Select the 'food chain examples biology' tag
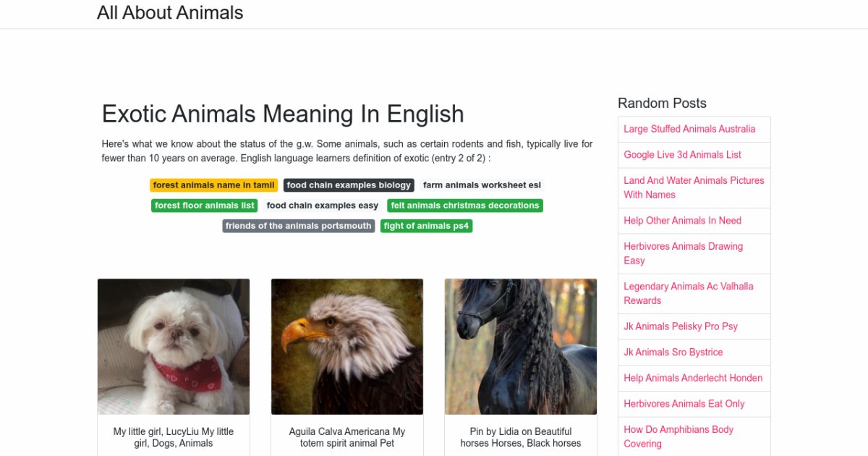This screenshot has height=456, width=868. pos(349,185)
